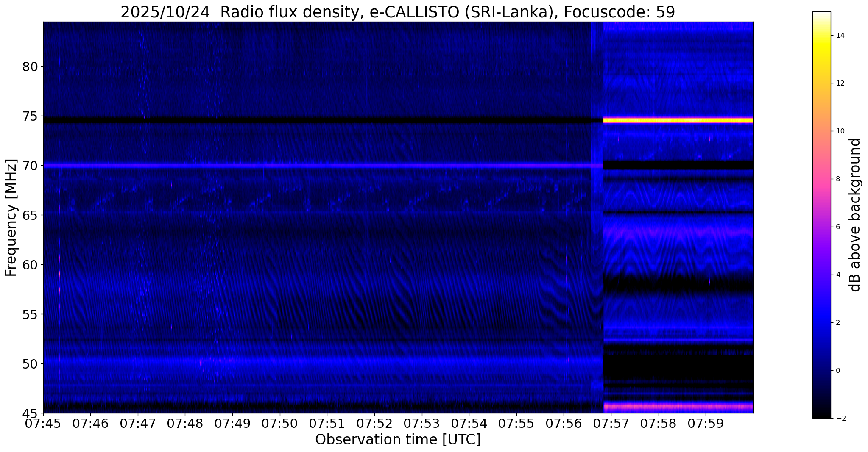The image size is (868, 452).
Task: Click the 45 MHz frequency tick label
Action: 30,413
